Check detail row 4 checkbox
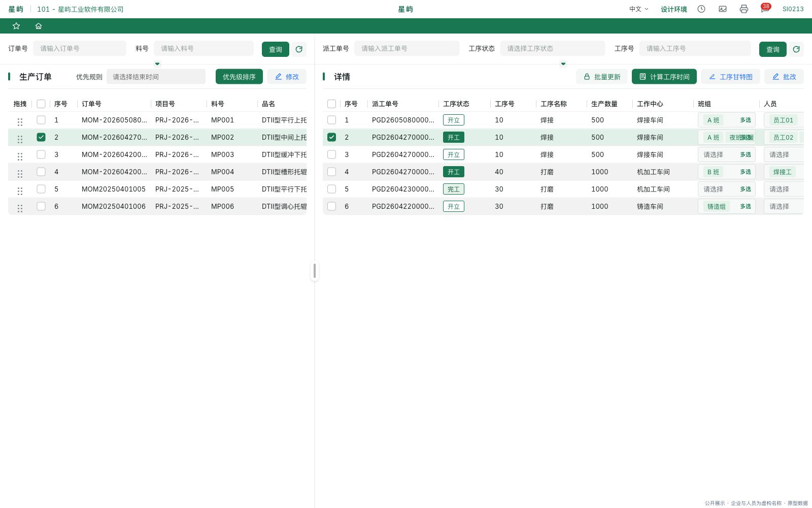The width and height of the screenshot is (812, 508). 331,172
